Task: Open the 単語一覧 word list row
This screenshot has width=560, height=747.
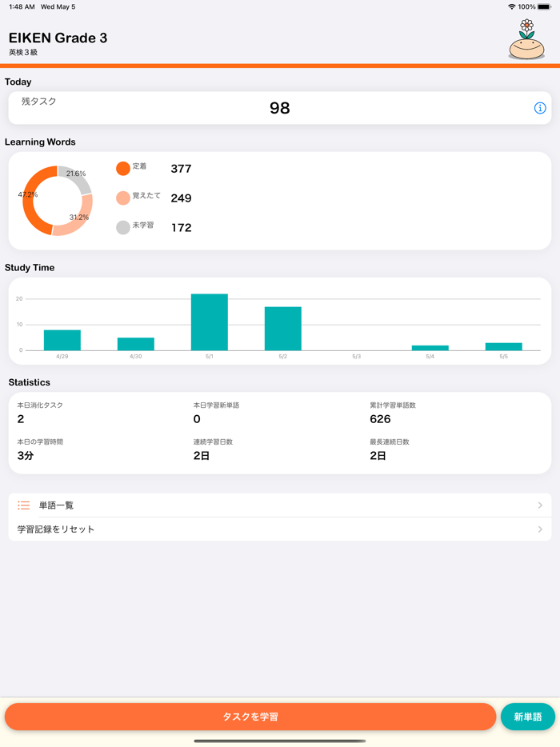Action: coord(280,505)
